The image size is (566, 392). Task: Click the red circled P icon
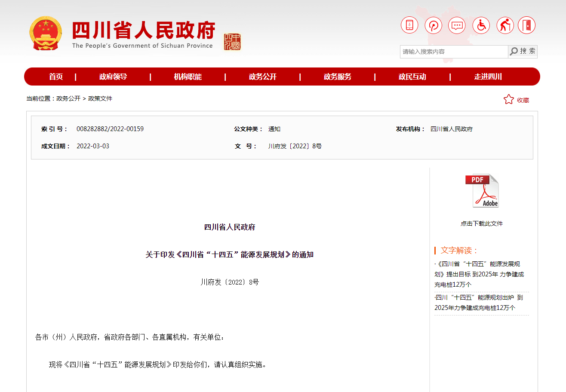click(433, 25)
